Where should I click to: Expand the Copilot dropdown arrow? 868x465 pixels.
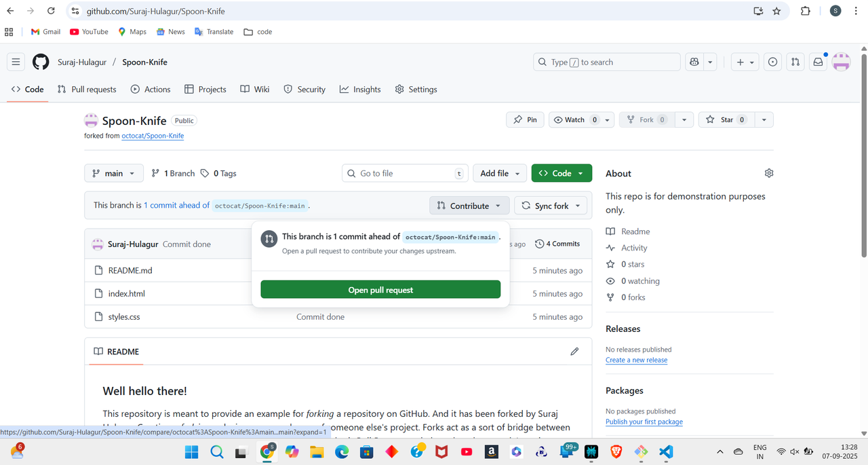tap(710, 62)
